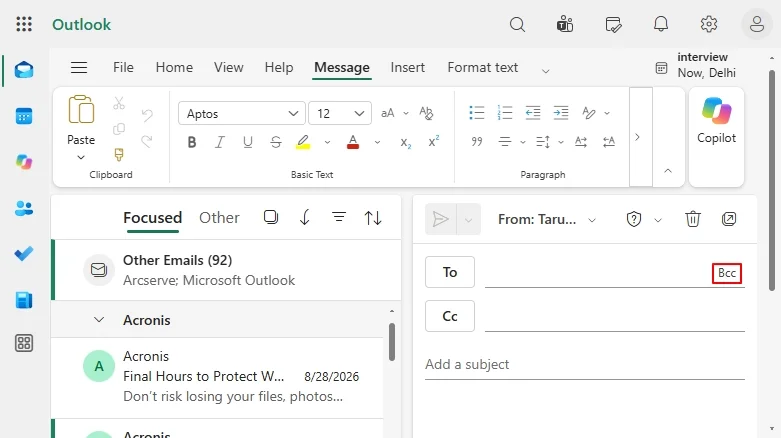Open Settings gear
This screenshot has width=781, height=438.
(709, 24)
